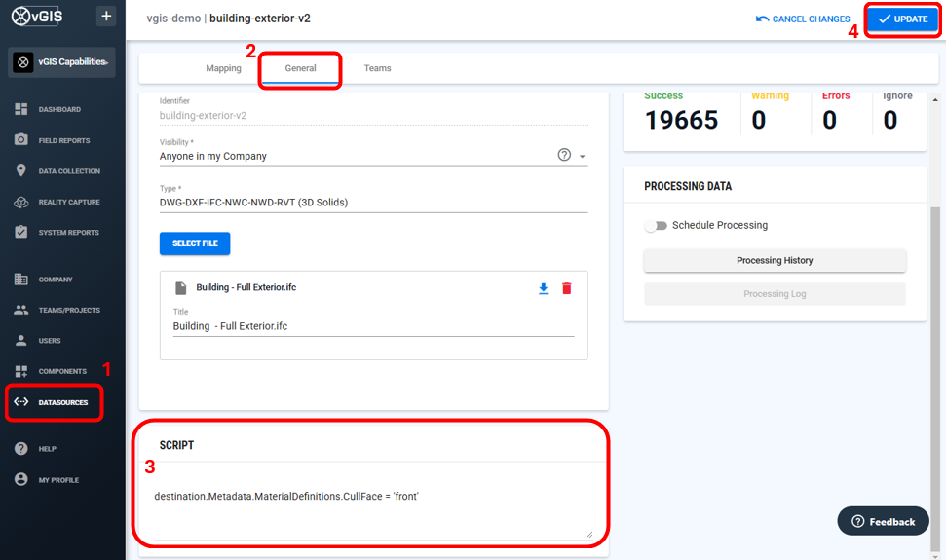Open the Feedback button
Screen dimensions: 946x560
pos(884,521)
